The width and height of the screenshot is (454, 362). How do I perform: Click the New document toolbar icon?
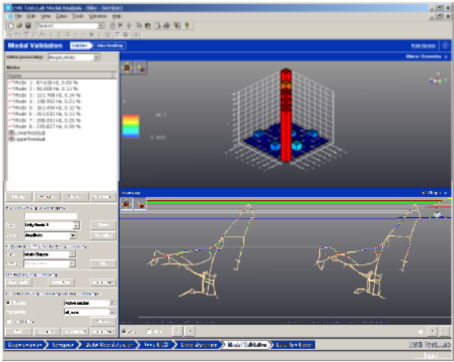point(11,26)
